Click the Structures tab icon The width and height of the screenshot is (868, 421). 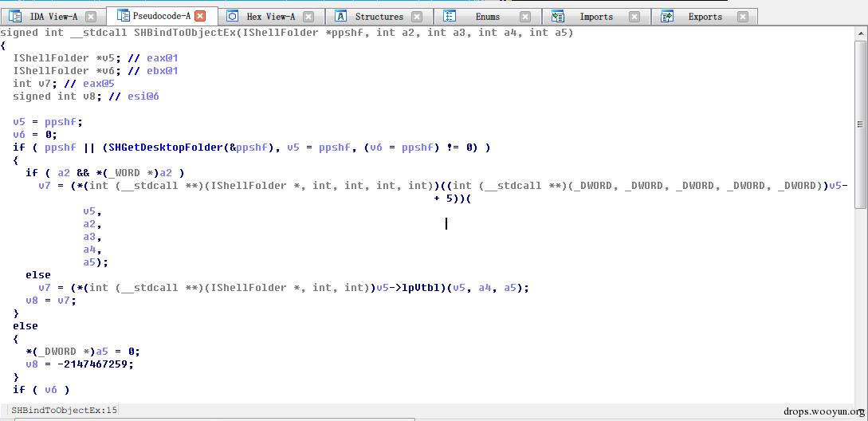coord(341,17)
